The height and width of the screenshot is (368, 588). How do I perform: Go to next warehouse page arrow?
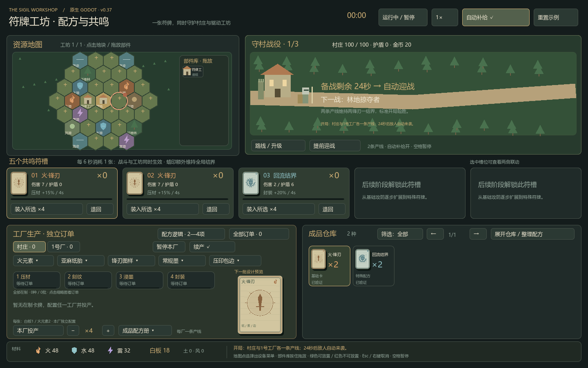(x=478, y=234)
